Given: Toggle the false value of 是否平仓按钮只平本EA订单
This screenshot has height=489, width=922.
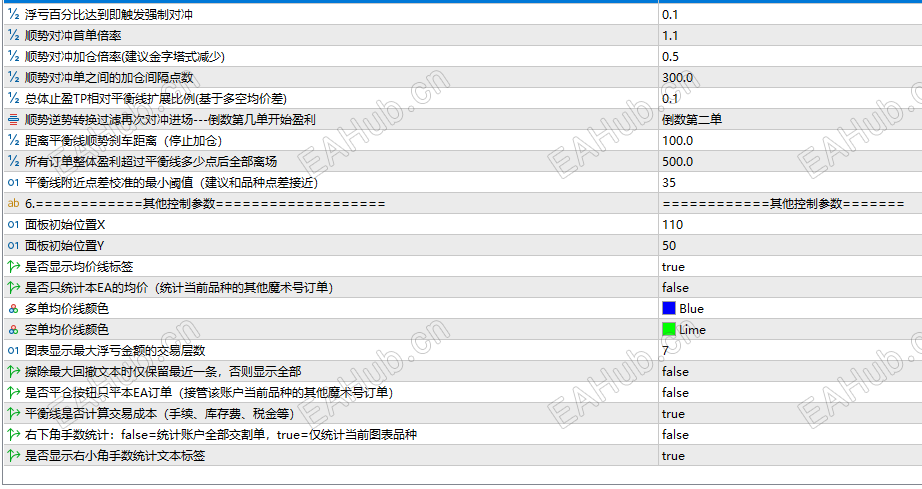Looking at the screenshot, I should click(x=675, y=393).
